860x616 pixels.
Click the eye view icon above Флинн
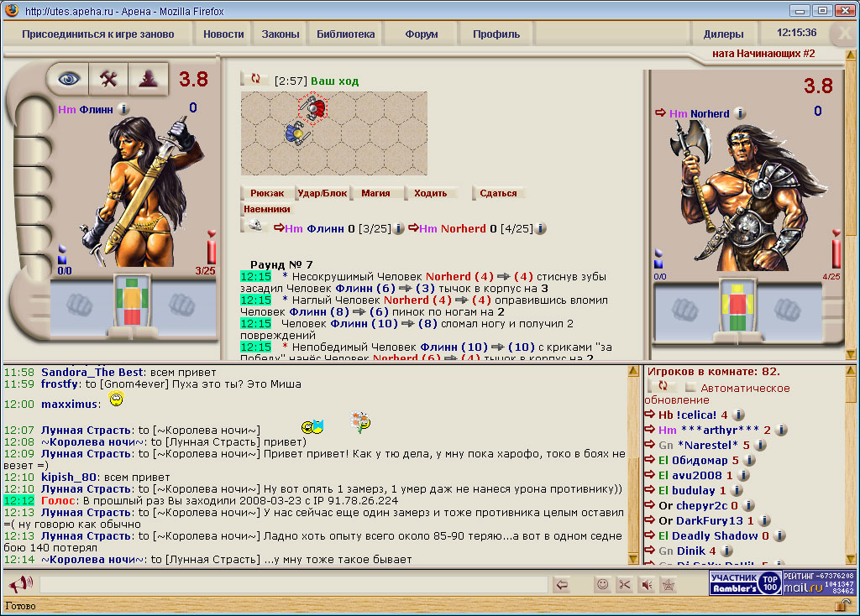point(69,80)
